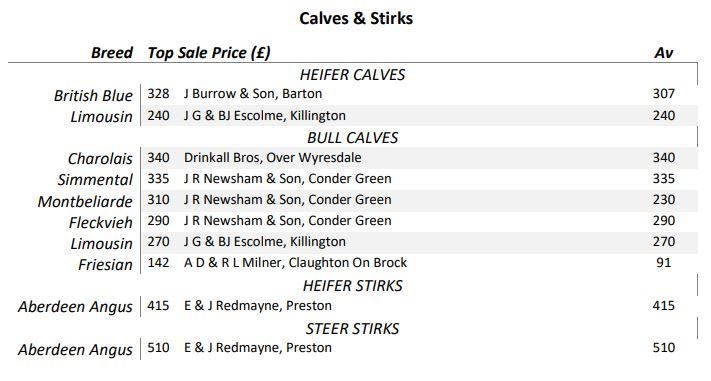This screenshot has width=711, height=381.
Task: Select the Charolais breed label
Action: [x=100, y=158]
